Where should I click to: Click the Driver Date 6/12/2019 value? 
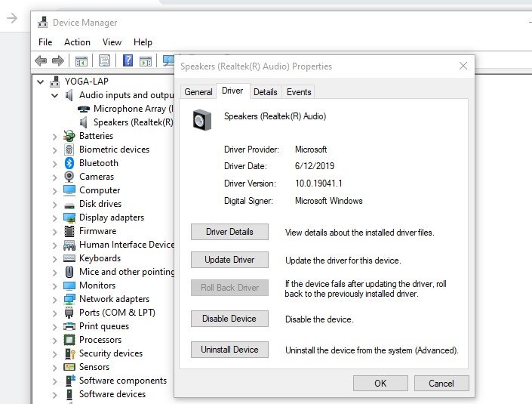click(315, 166)
